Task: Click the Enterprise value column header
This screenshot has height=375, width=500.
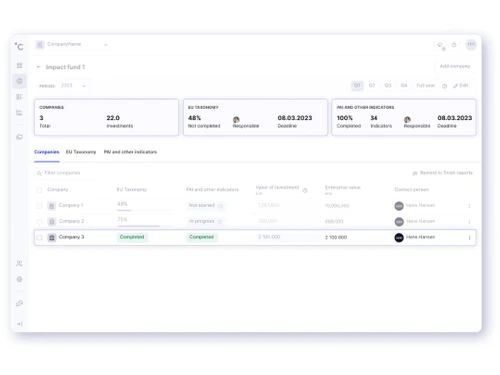Action: point(343,188)
